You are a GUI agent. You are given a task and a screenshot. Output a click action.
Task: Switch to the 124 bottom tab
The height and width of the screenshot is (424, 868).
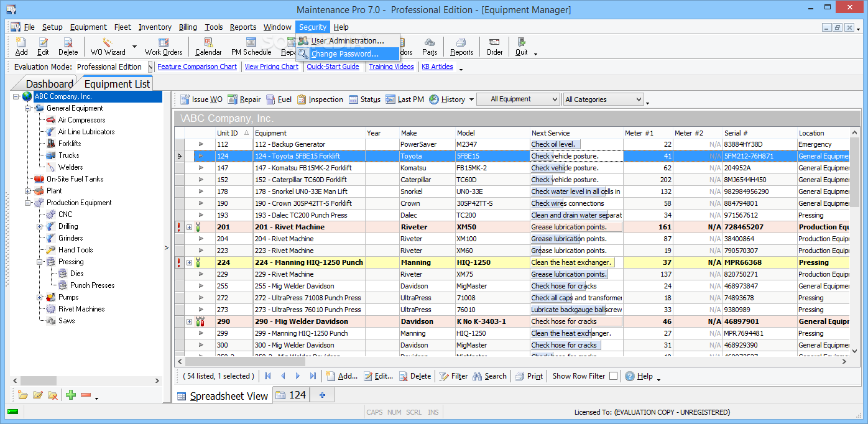(292, 395)
